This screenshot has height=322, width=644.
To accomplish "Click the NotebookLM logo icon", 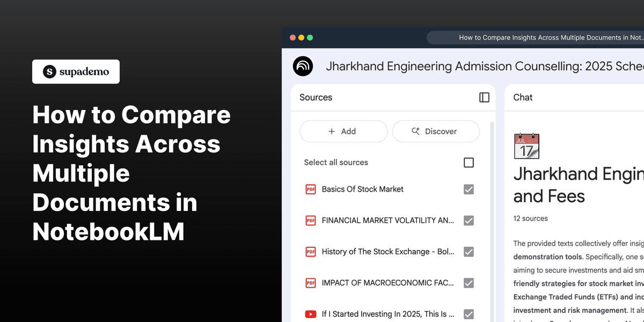I will [x=303, y=66].
